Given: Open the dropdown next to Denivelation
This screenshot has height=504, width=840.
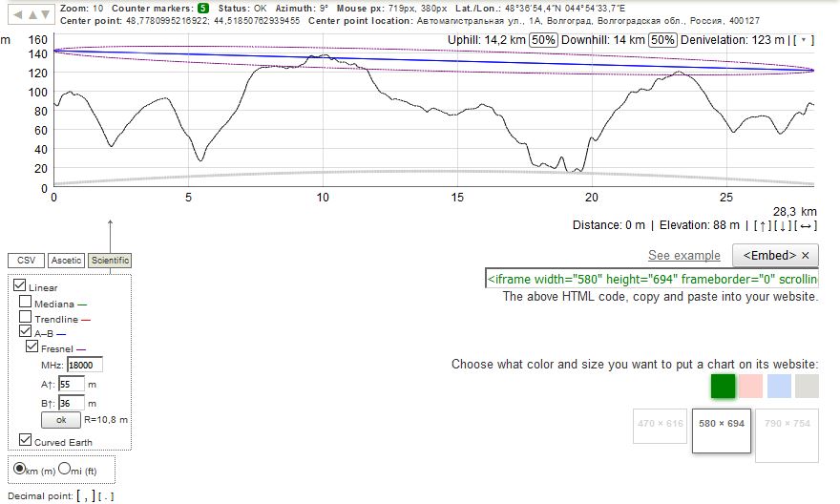Looking at the screenshot, I should [805, 40].
